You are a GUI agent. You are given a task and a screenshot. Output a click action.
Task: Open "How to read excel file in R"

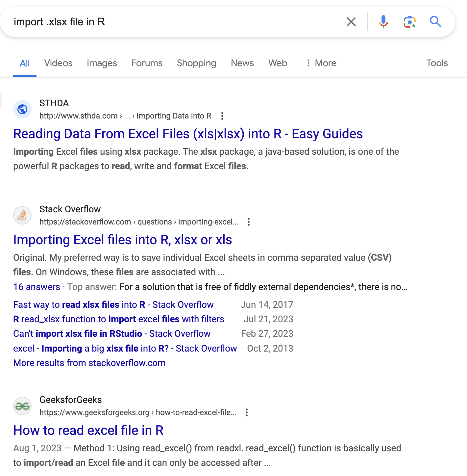point(88,430)
